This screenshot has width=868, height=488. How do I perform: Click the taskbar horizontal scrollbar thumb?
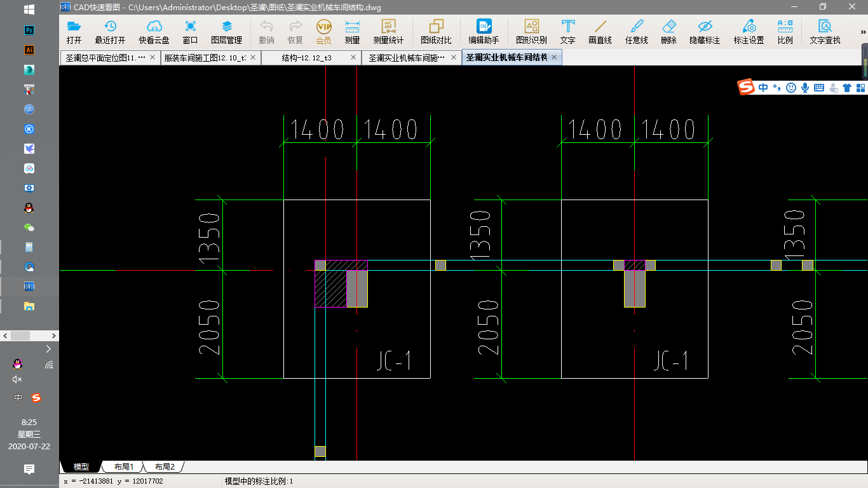point(21,335)
